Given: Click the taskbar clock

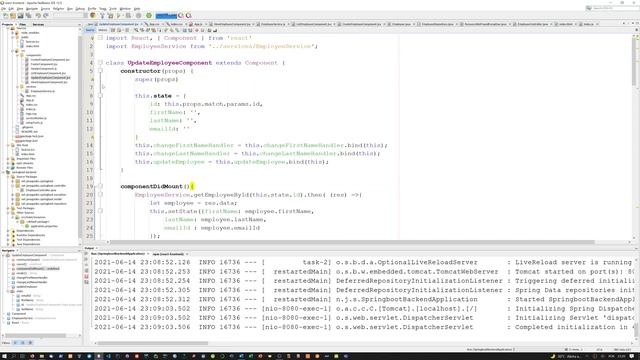Looking at the screenshot, I should [x=621, y=356].
